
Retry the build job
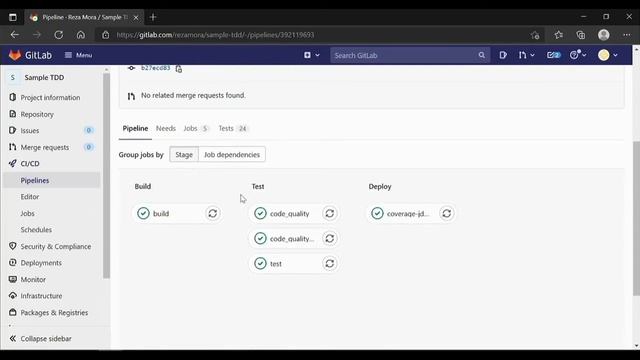click(213, 213)
